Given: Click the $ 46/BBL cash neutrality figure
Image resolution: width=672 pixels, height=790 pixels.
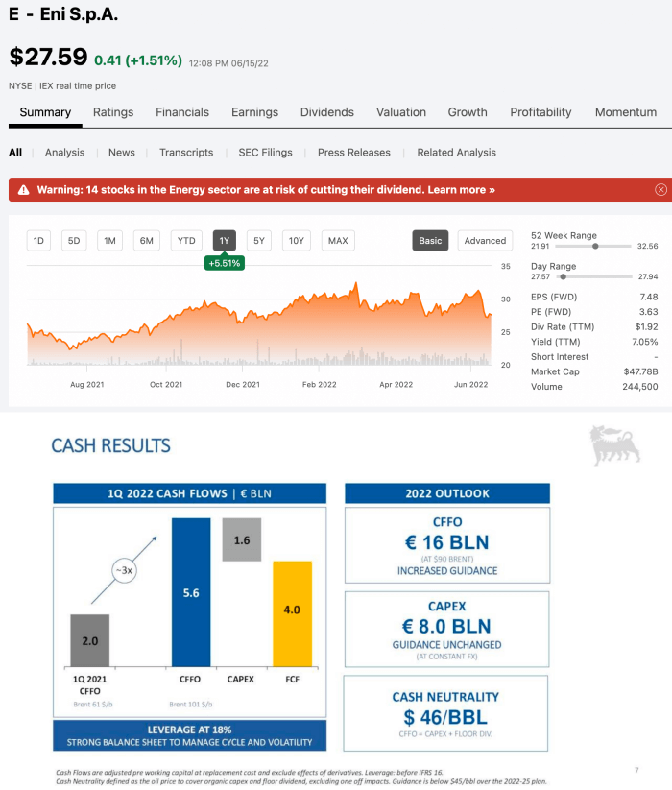Looking at the screenshot, I should pyautogui.click(x=445, y=717).
